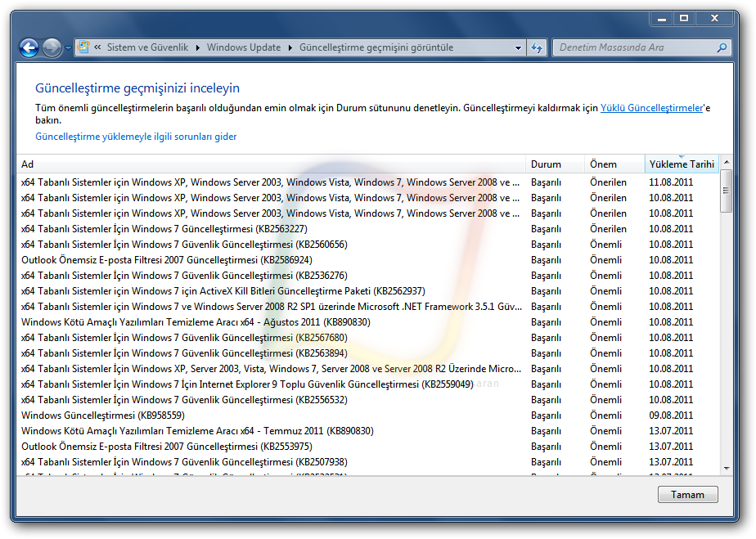Select update KB2563227 row

point(368,229)
